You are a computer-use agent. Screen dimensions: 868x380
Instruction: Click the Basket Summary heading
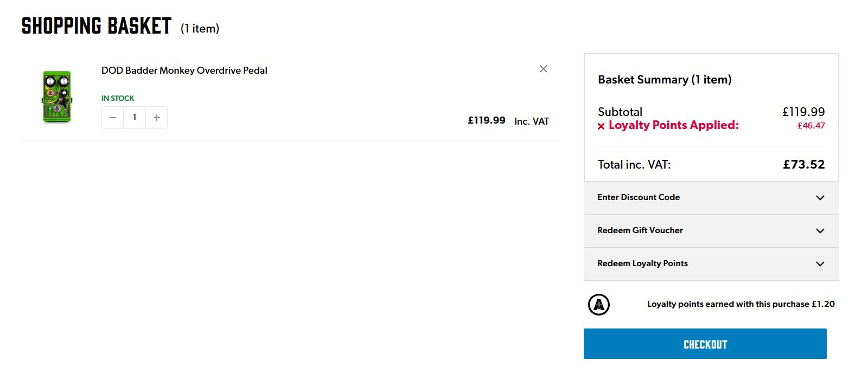(665, 80)
